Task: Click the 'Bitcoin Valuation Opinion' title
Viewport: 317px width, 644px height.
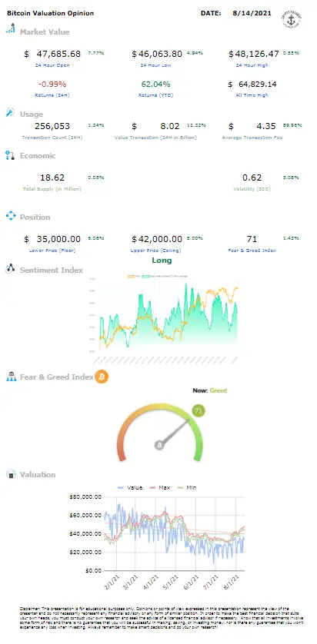Action: [50, 13]
